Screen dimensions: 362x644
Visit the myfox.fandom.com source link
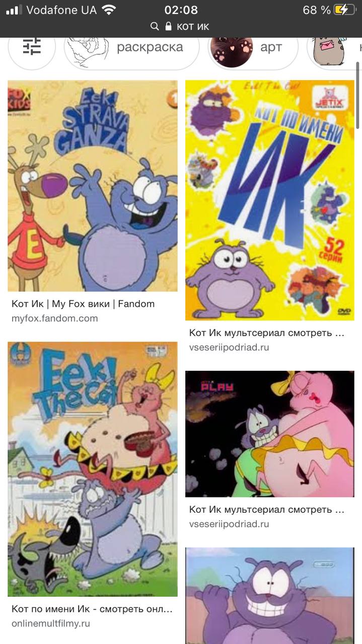[55, 318]
